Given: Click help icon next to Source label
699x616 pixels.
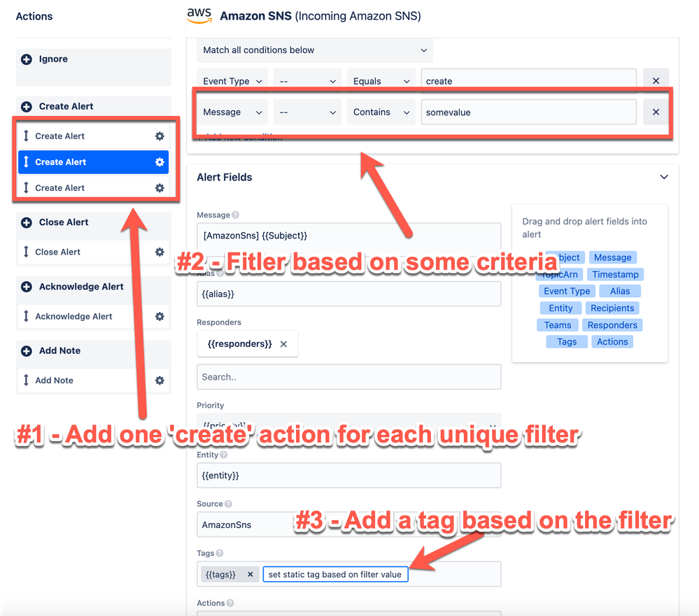Looking at the screenshot, I should [228, 503].
